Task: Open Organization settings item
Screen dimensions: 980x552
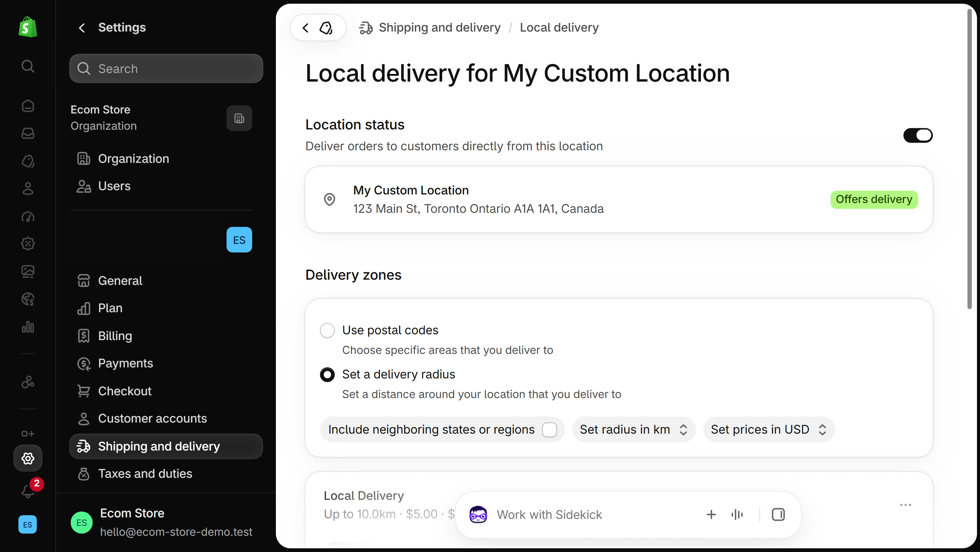Action: (166, 159)
